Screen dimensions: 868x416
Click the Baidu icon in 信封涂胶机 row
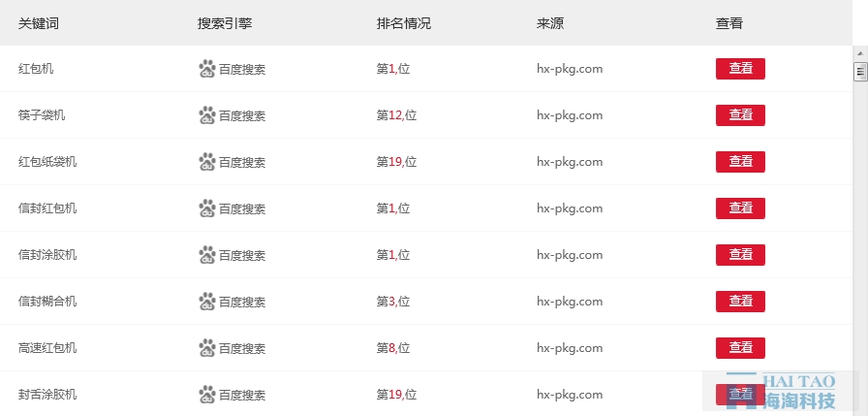[x=206, y=255]
